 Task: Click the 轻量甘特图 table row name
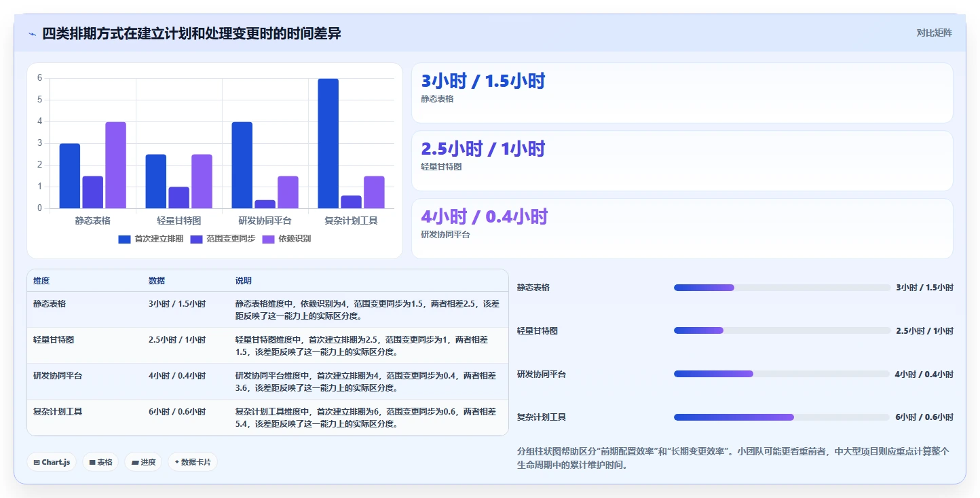(x=54, y=340)
